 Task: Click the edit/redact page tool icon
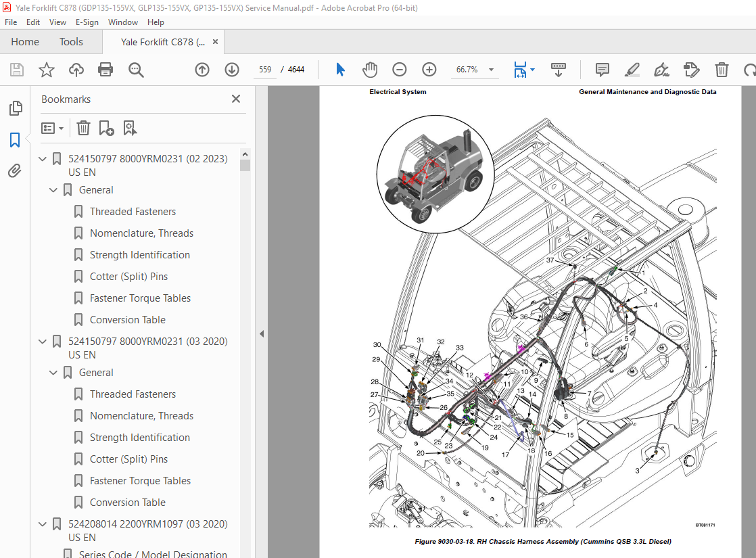[x=691, y=70]
